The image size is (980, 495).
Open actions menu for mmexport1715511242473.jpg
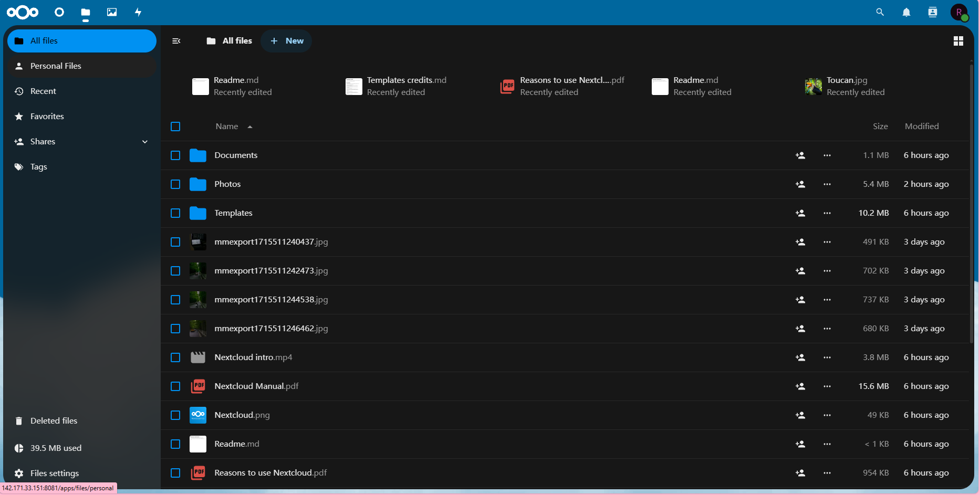click(x=827, y=271)
